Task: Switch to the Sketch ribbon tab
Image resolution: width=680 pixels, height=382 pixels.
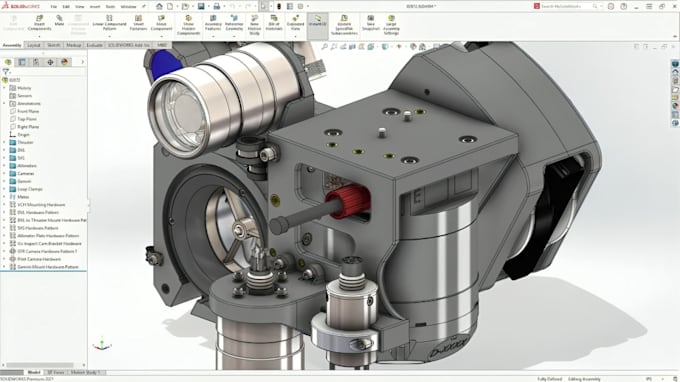Action: (54, 45)
